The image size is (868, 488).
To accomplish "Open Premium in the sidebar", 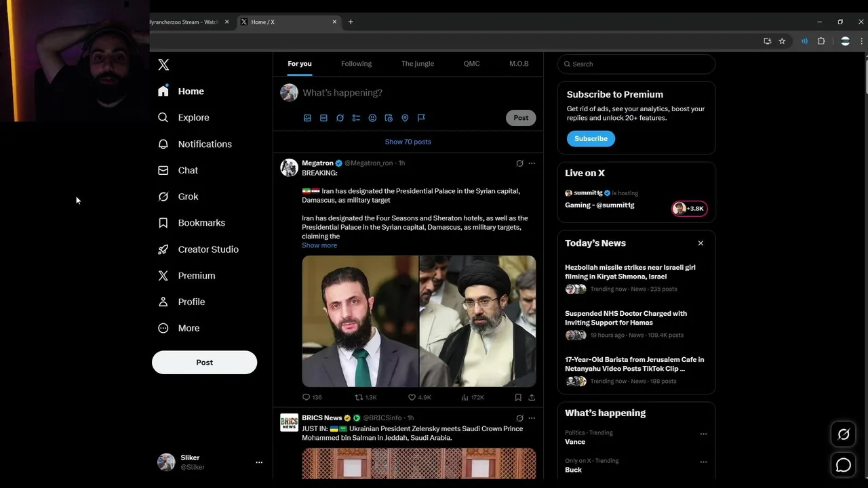I will (186, 275).
